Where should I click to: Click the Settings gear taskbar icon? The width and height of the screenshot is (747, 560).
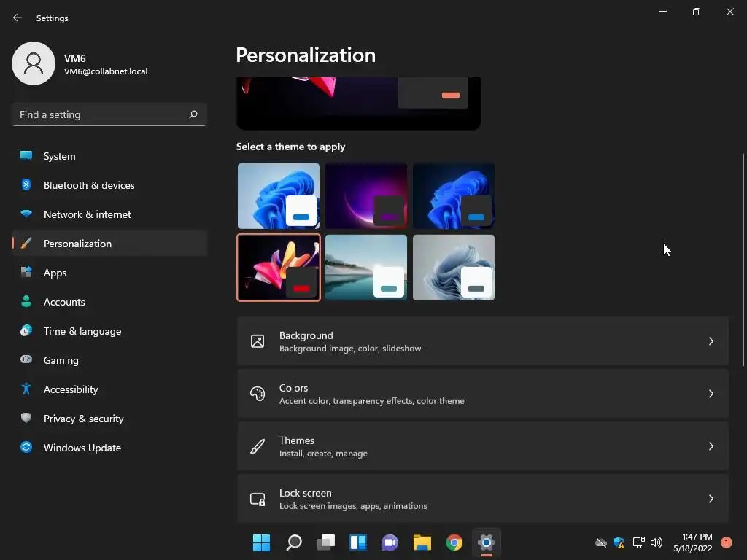[x=487, y=542]
